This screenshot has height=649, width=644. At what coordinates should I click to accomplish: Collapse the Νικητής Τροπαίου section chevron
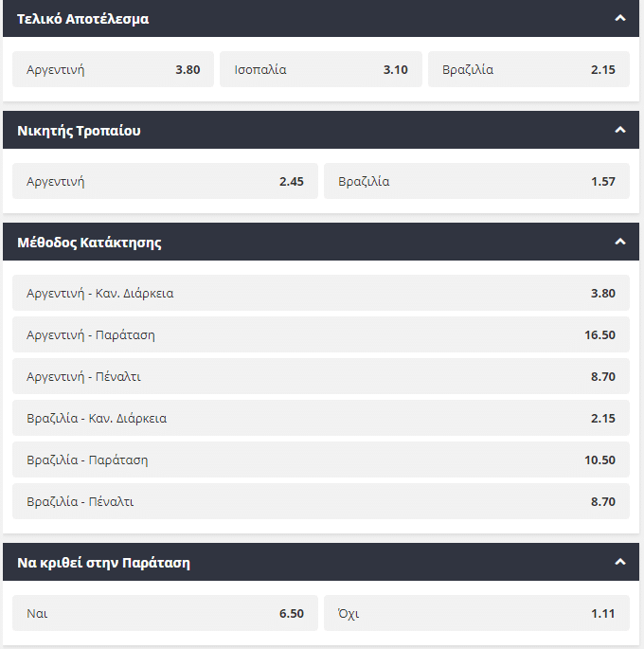pyautogui.click(x=620, y=130)
